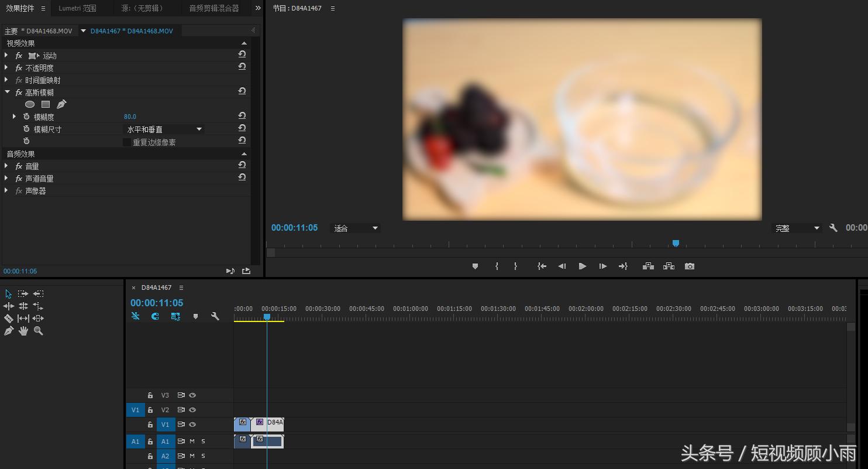Viewport: 868px width, 469px height.
Task: Reset the 模糊度 parameter
Action: [242, 116]
